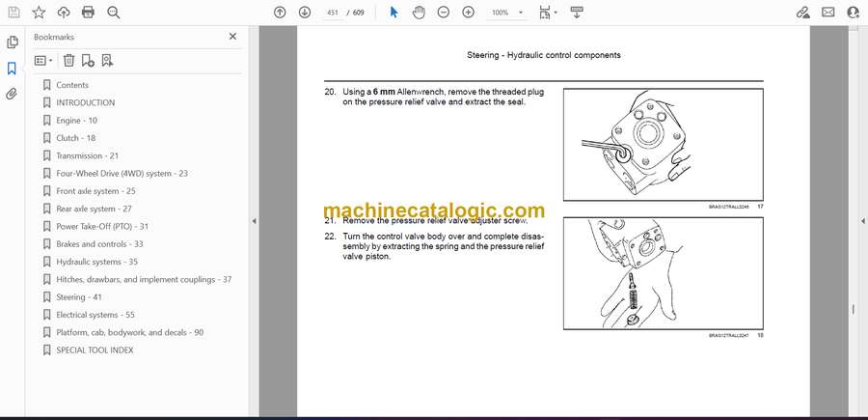Open Steering - 41 bookmark
868x420 pixels.
[79, 297]
